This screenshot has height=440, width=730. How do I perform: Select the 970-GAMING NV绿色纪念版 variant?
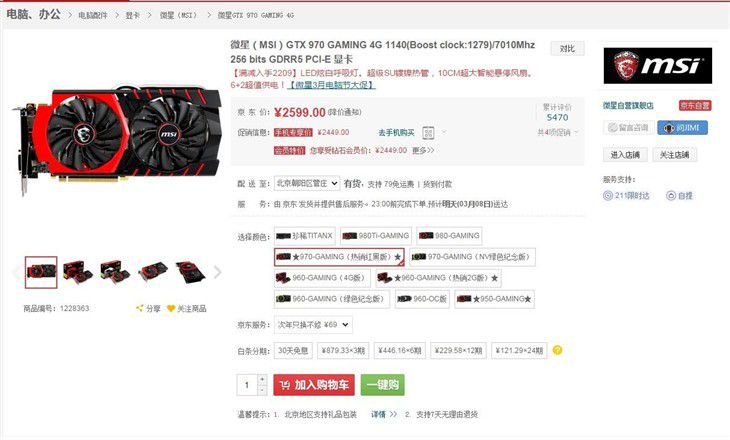[473, 257]
